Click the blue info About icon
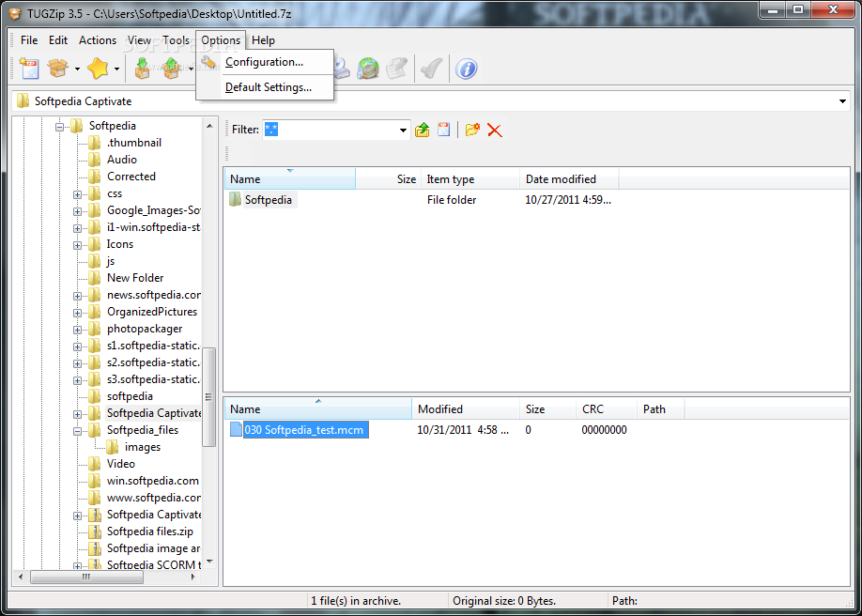Screen dimensions: 862x616 pos(466,69)
